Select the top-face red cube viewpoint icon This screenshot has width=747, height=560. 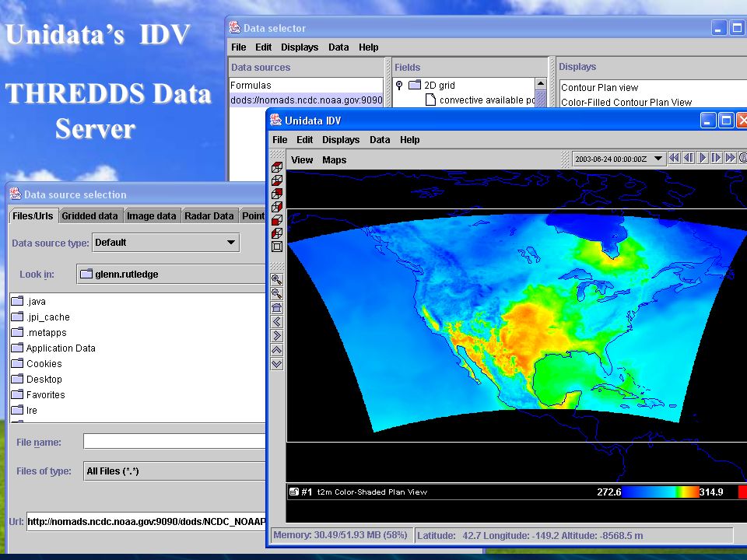click(x=277, y=167)
